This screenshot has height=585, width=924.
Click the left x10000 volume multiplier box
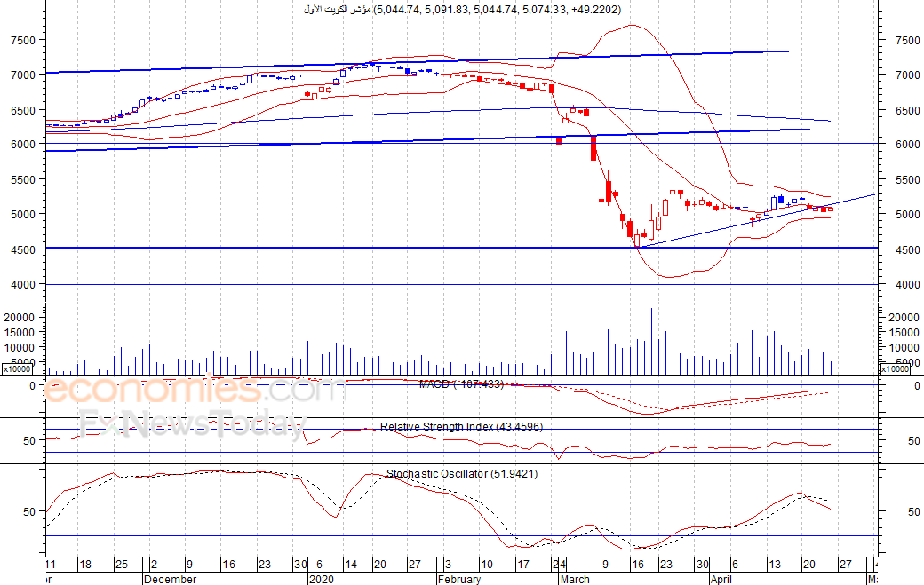tap(17, 369)
